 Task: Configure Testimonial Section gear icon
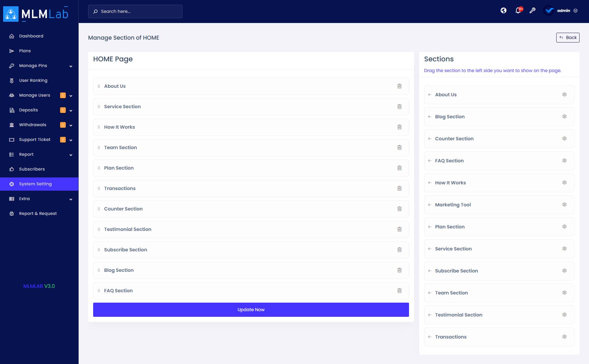pos(564,315)
